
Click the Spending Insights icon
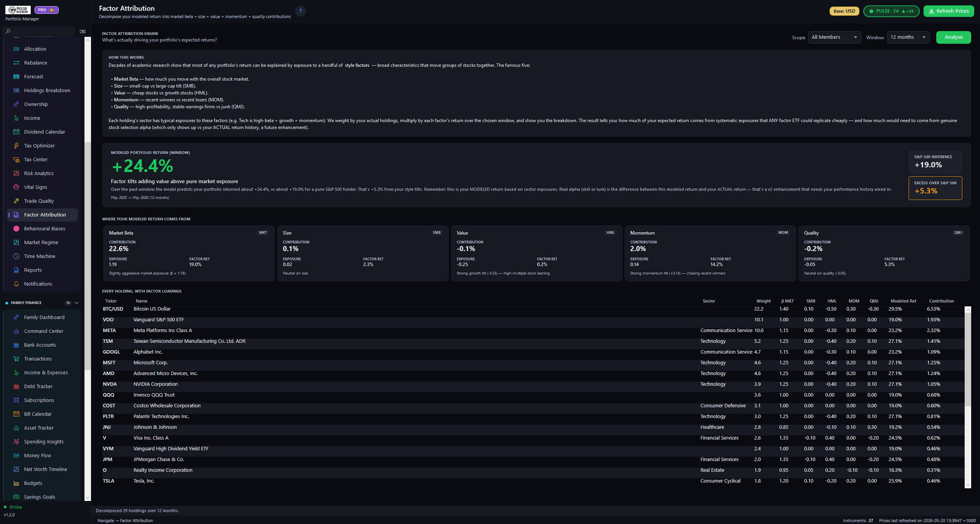pos(16,441)
